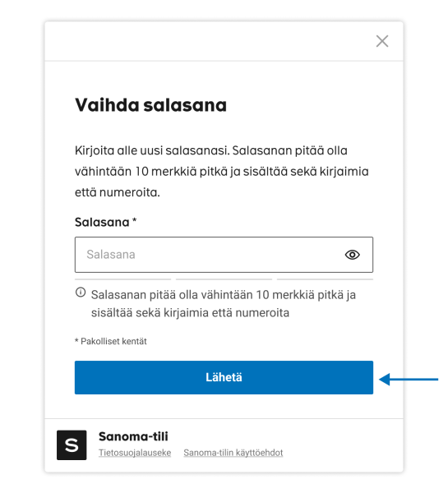
Task: Click the Pakolliset kentät note
Action: pyautogui.click(x=111, y=341)
